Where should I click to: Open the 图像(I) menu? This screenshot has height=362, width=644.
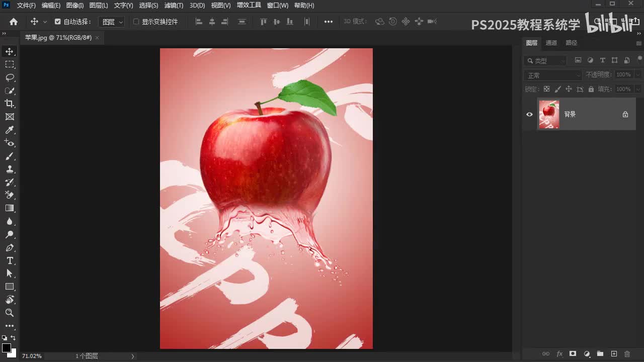[x=74, y=5]
